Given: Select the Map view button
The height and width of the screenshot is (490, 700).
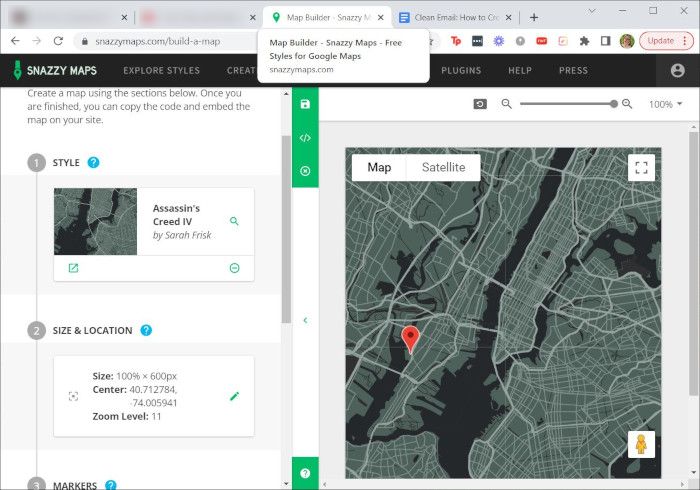Looking at the screenshot, I should pos(379,167).
